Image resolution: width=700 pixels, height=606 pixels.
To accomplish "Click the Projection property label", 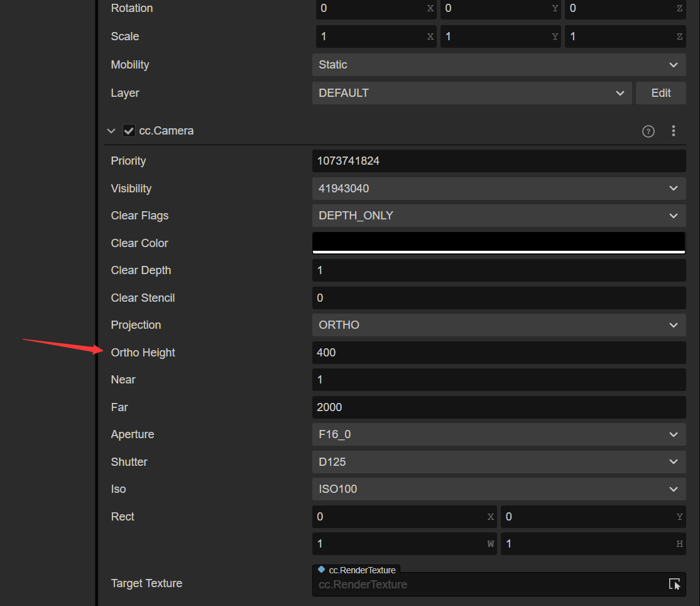I will [x=136, y=325].
